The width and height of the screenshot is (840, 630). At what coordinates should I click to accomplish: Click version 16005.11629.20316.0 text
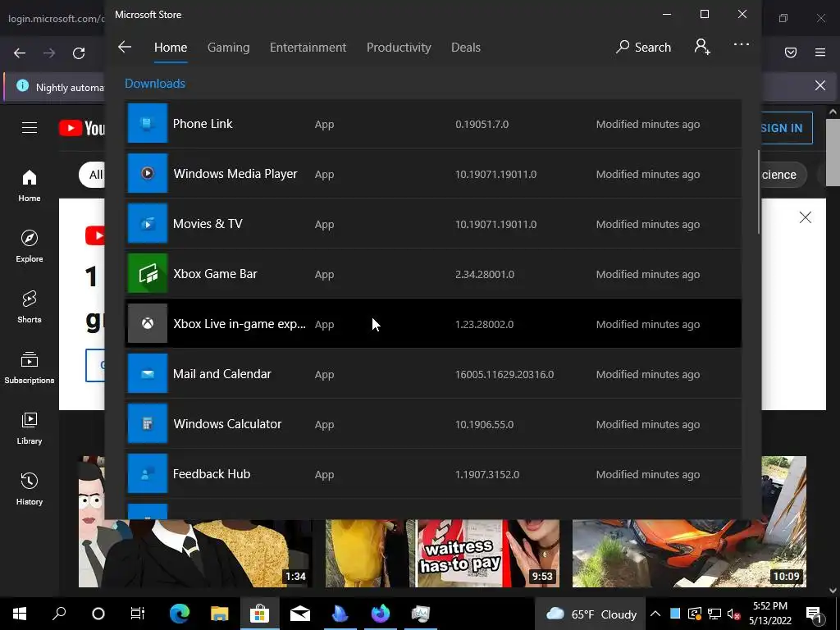(x=504, y=374)
